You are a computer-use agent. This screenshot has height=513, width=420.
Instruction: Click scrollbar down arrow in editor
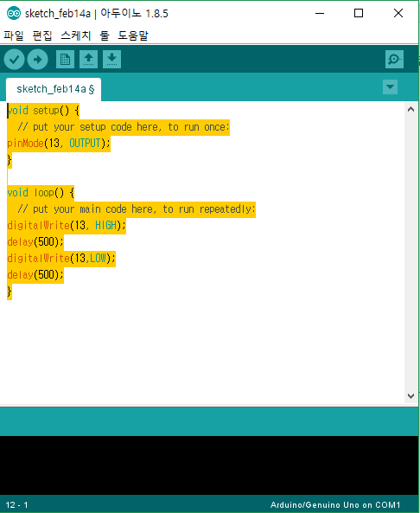(410, 395)
